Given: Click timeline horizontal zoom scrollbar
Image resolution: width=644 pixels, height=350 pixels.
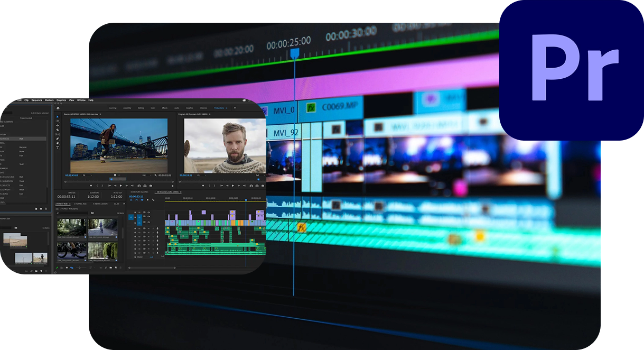Looking at the screenshot, I should tap(152, 268).
